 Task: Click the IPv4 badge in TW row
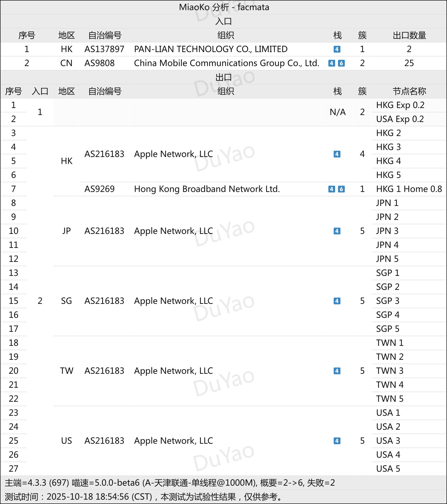point(337,371)
